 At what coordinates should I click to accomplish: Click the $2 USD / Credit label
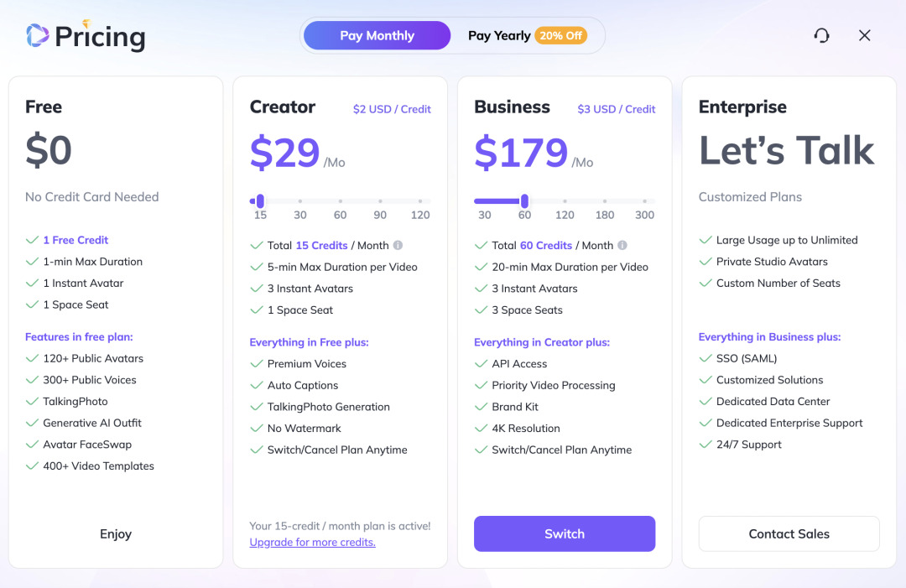pyautogui.click(x=392, y=109)
